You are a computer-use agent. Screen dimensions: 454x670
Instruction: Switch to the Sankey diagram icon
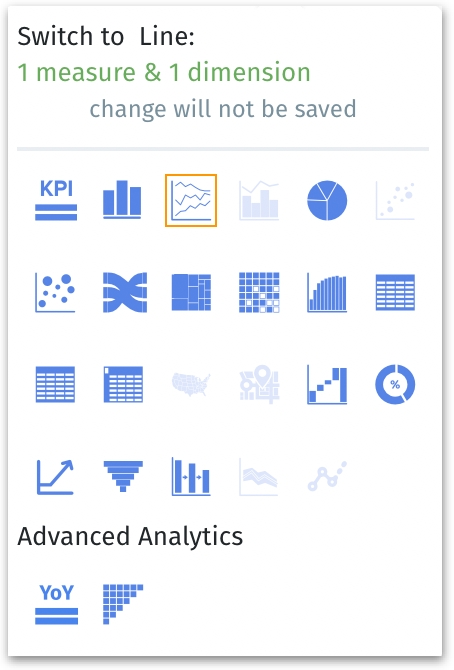(x=125, y=293)
